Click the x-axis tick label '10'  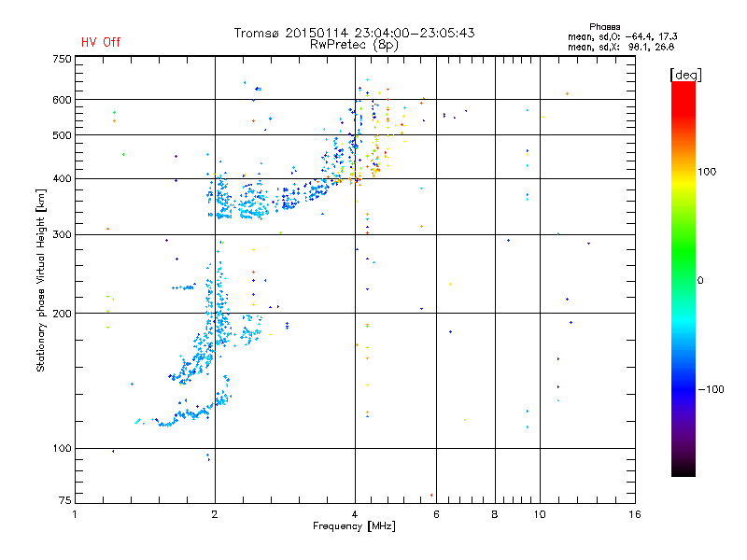[x=540, y=514]
